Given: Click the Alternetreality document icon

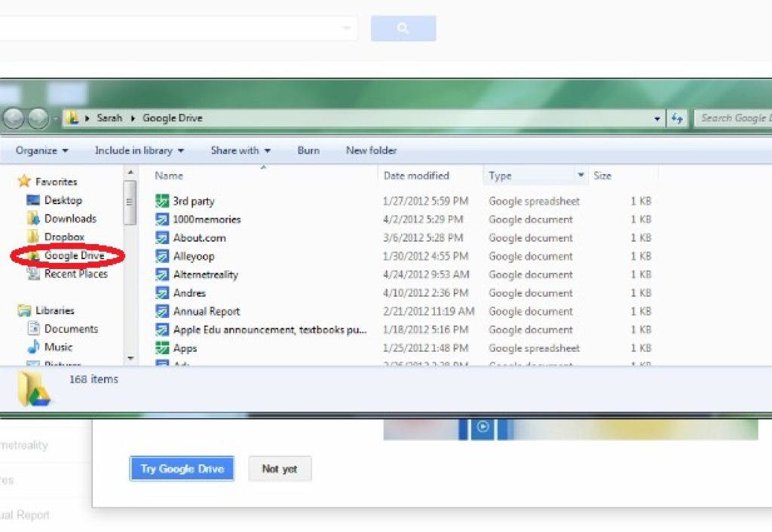Looking at the screenshot, I should [x=162, y=274].
